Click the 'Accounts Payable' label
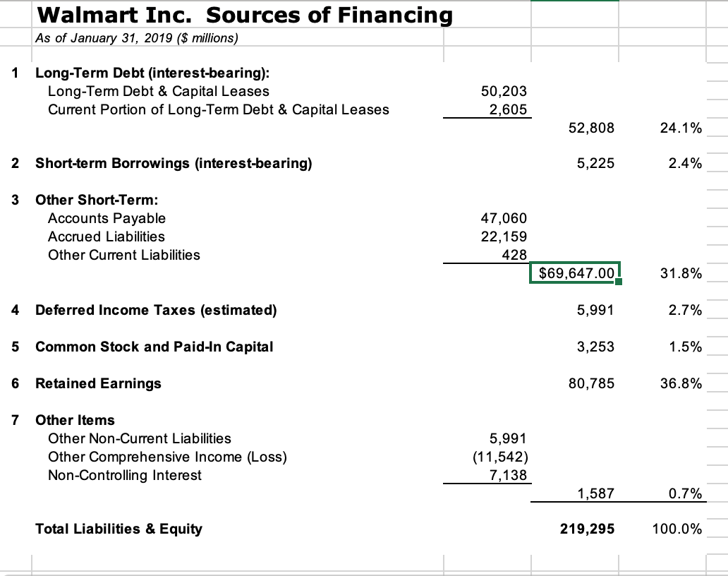This screenshot has width=728, height=576. pos(107,218)
